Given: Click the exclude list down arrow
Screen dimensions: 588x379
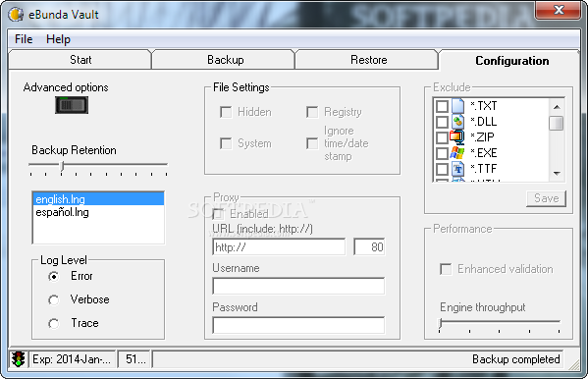Looking at the screenshot, I should (x=557, y=173).
